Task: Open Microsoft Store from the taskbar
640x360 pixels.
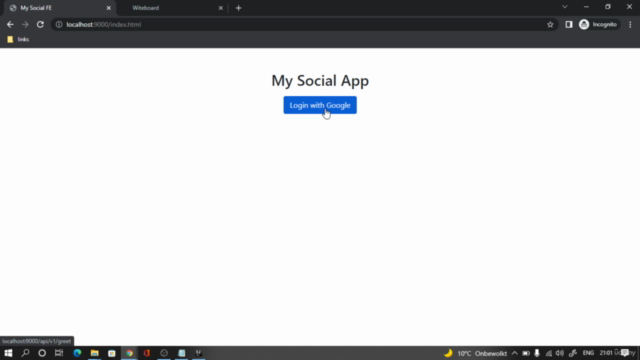Action: (x=112, y=353)
